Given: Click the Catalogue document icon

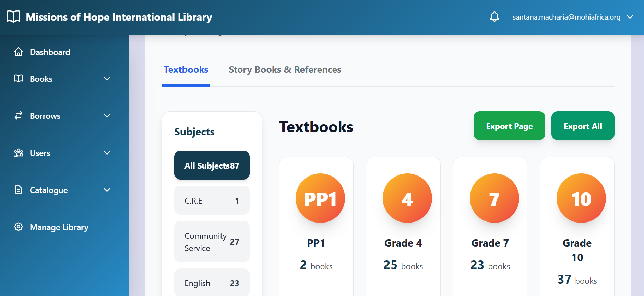Looking at the screenshot, I should pyautogui.click(x=19, y=190).
